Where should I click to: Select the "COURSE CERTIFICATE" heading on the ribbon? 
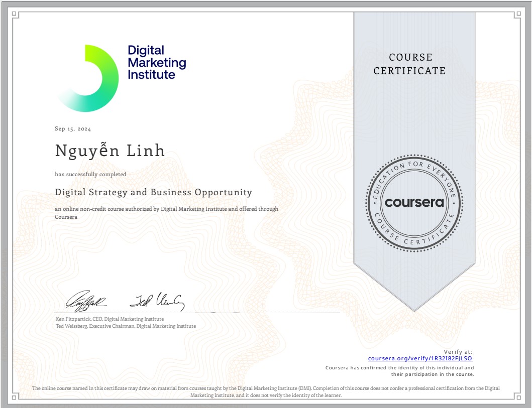(x=410, y=64)
